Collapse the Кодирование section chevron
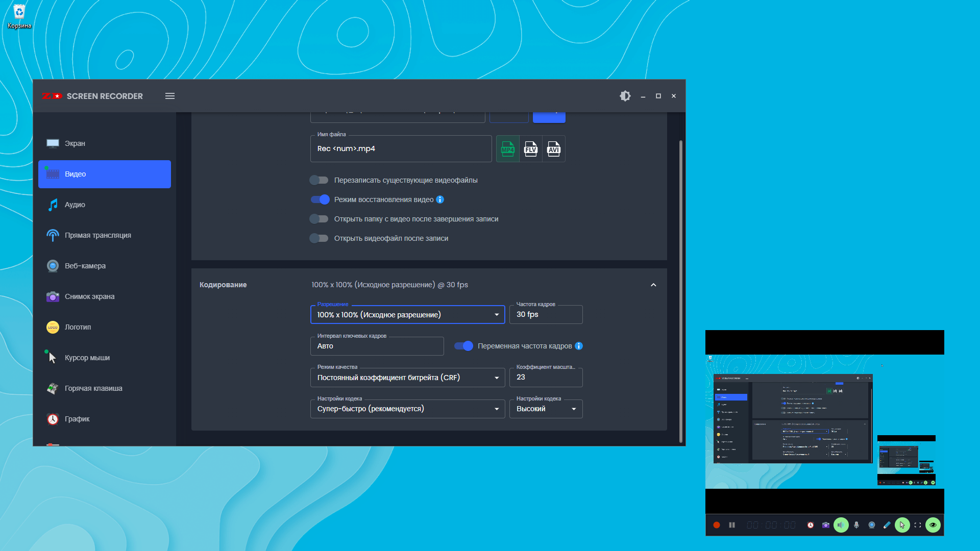 click(653, 285)
